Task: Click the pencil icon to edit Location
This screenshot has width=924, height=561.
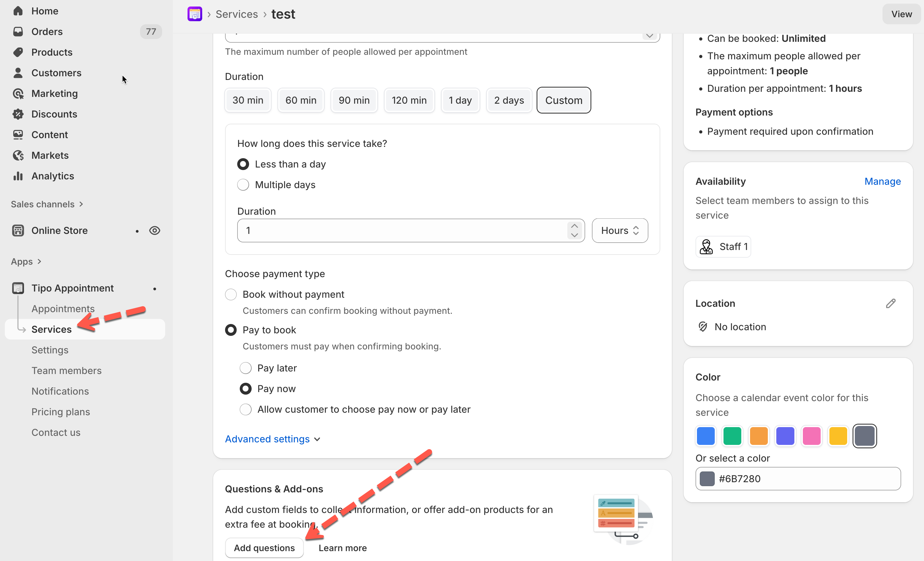Action: coord(891,303)
